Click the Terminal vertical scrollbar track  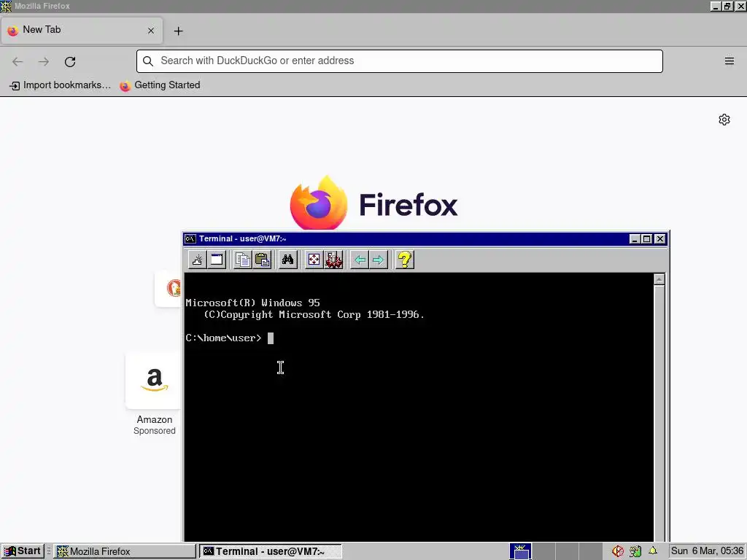(x=659, y=413)
